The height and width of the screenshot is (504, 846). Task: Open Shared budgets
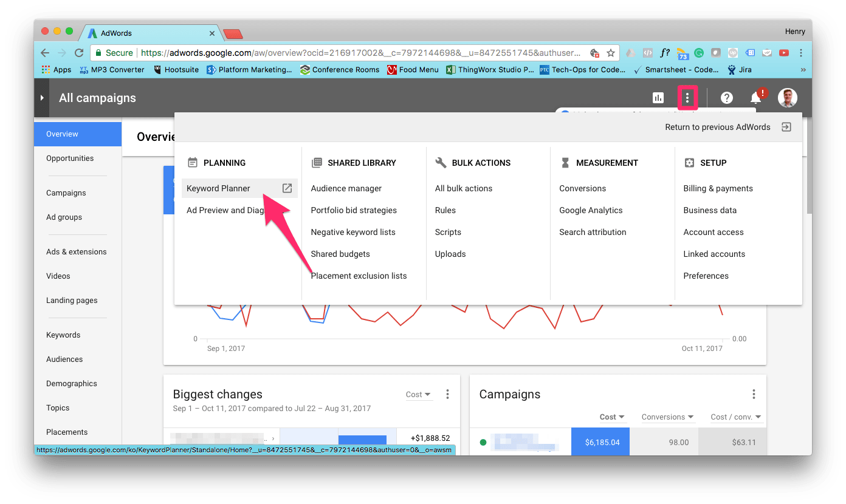point(340,254)
